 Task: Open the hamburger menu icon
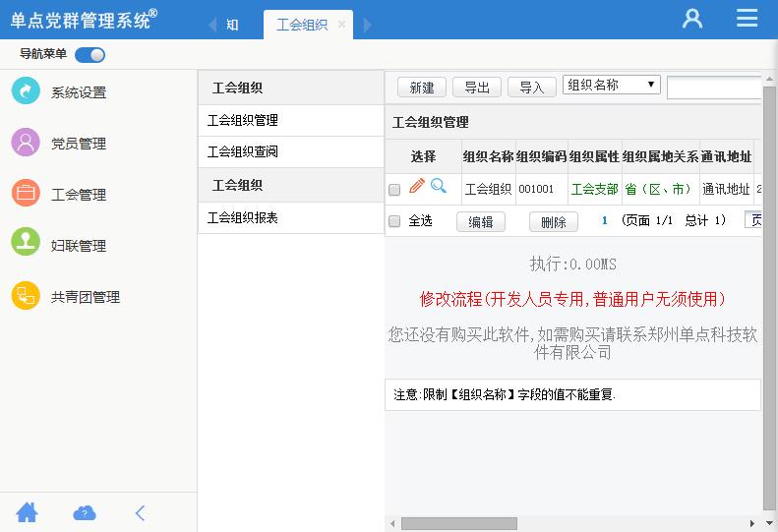point(747,18)
